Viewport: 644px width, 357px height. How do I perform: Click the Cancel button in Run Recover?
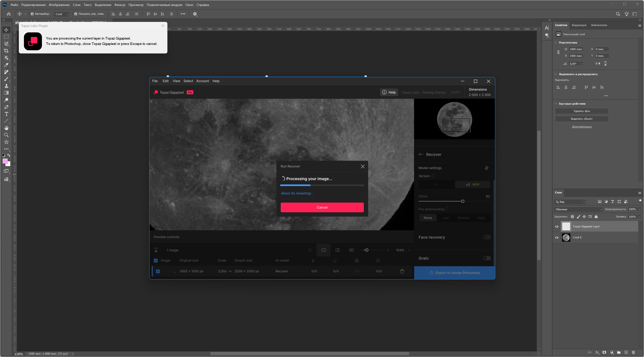(322, 207)
